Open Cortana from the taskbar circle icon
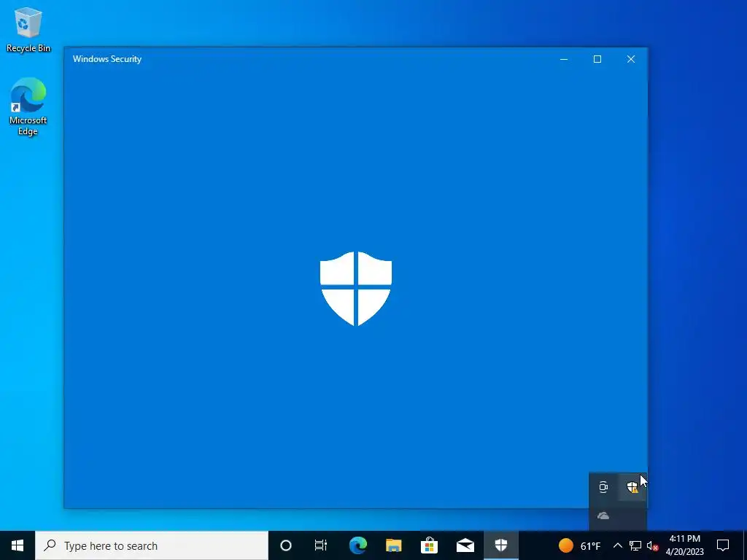Image resolution: width=747 pixels, height=560 pixels. [x=286, y=545]
